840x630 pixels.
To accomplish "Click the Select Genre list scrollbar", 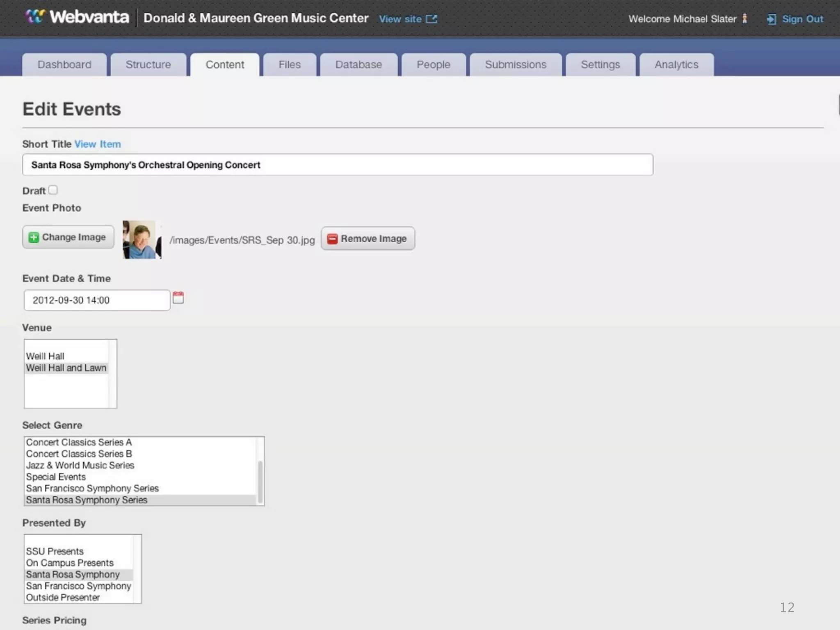I will pos(260,482).
